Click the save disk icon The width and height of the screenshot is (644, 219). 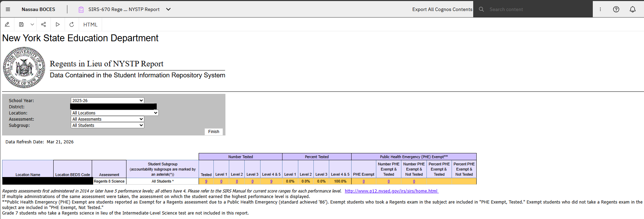pyautogui.click(x=21, y=24)
